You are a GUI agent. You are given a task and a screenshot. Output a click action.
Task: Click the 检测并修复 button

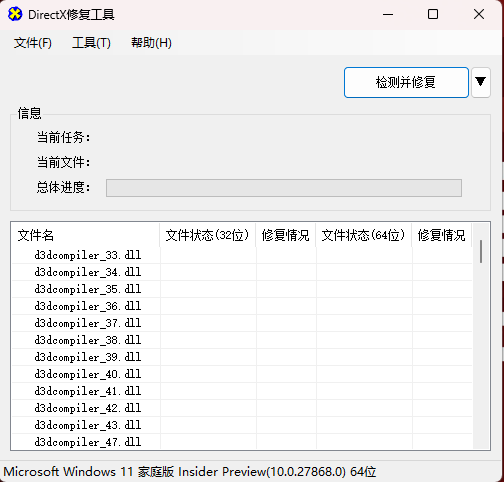(x=406, y=82)
